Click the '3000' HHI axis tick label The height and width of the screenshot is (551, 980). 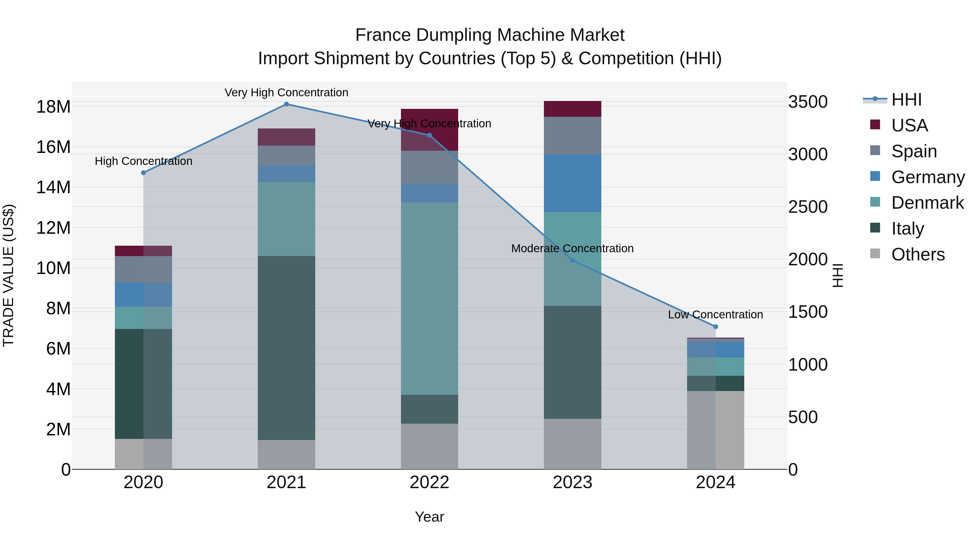(808, 154)
